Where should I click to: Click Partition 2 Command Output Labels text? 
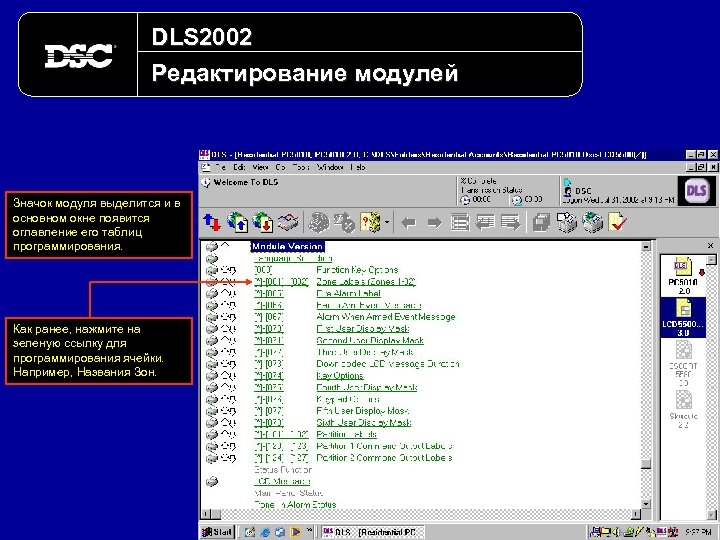tap(384, 458)
